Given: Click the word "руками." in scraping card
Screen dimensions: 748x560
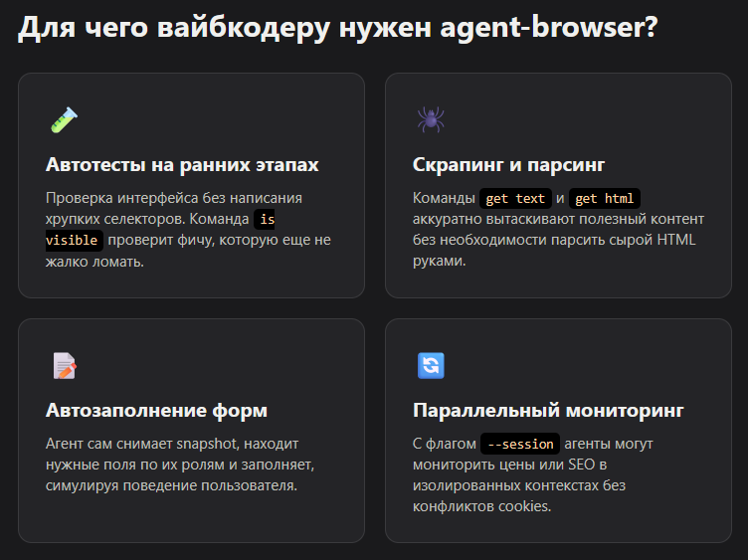Looking at the screenshot, I should (440, 261).
